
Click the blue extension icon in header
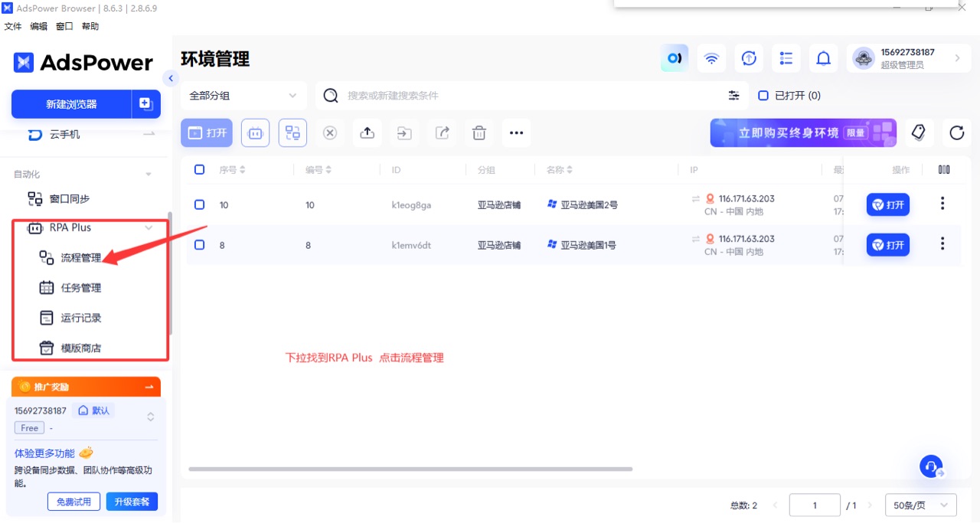coord(675,58)
